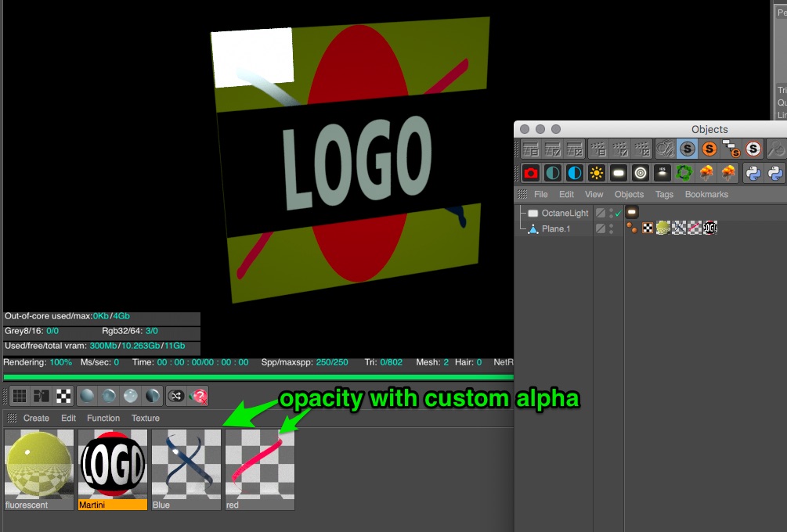This screenshot has width=787, height=532.
Task: Open Texture menu in material manager
Action: (x=146, y=419)
